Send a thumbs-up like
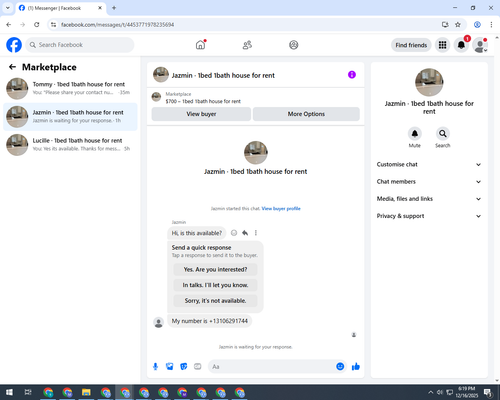This screenshot has height=400, width=500. point(356,367)
